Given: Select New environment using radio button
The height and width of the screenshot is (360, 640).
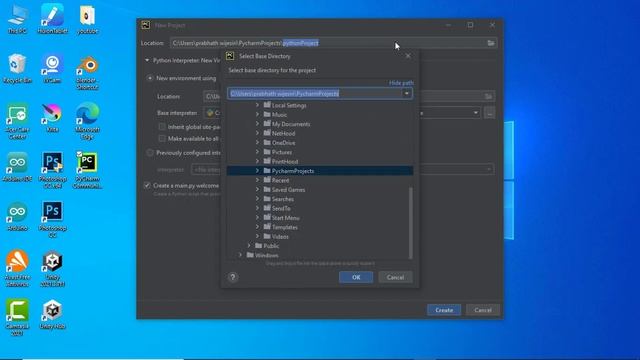Looking at the screenshot, I should click(x=150, y=78).
